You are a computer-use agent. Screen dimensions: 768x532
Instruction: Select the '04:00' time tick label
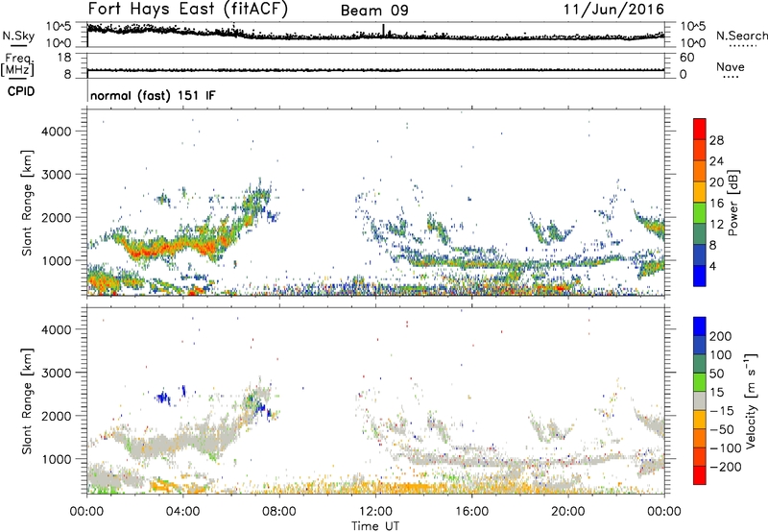183,512
